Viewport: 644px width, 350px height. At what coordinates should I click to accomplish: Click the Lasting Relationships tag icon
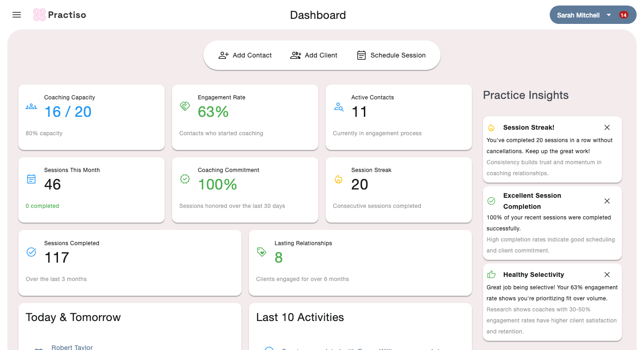coord(262,252)
